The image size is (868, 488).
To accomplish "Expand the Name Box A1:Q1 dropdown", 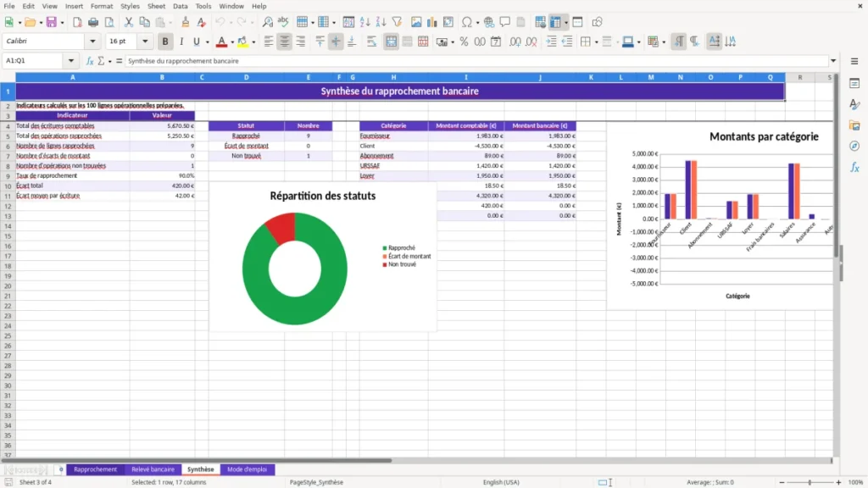I will pyautogui.click(x=71, y=61).
